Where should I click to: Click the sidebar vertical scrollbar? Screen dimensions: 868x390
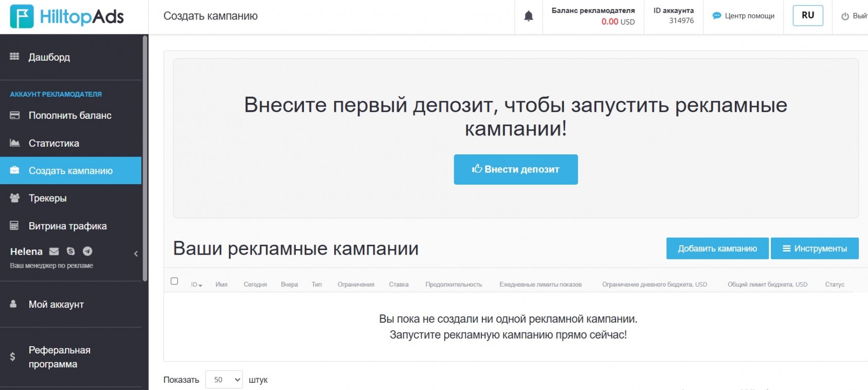click(145, 158)
